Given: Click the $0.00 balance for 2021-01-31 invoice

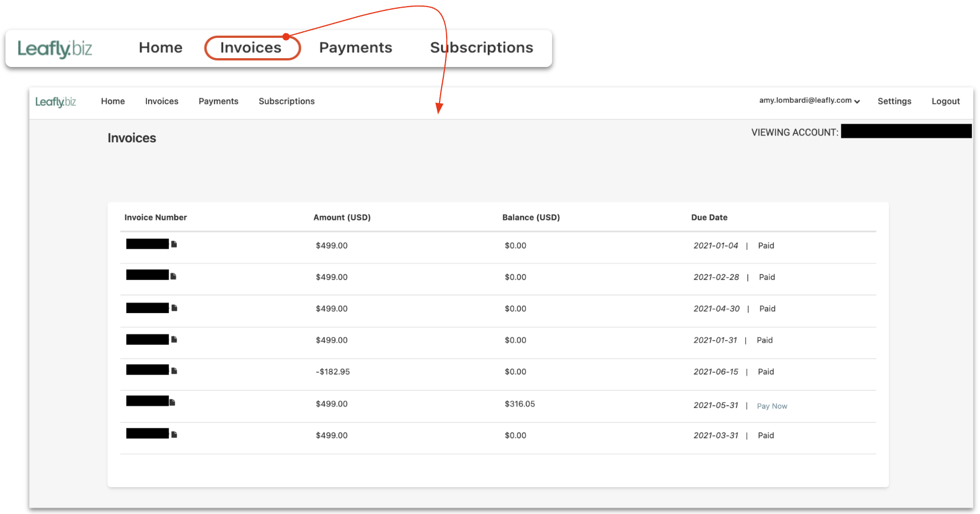Looking at the screenshot, I should 515,340.
